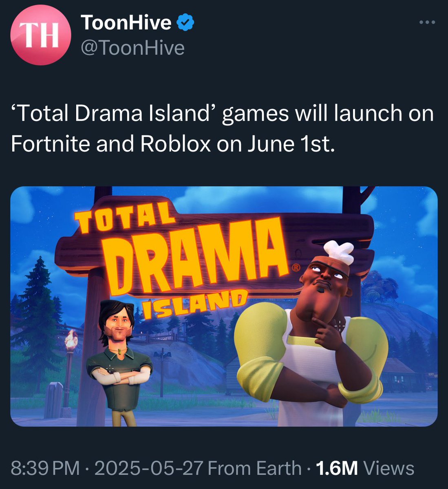Click the 8:39 PM timestamp

45,468
